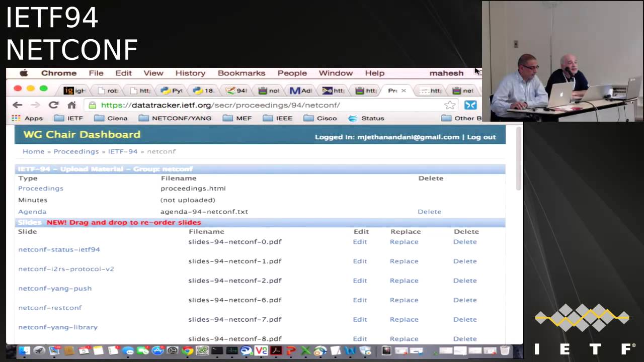Open IETF-94 in the breadcrumb
Screen dimensions: 644x362
[x=123, y=151]
